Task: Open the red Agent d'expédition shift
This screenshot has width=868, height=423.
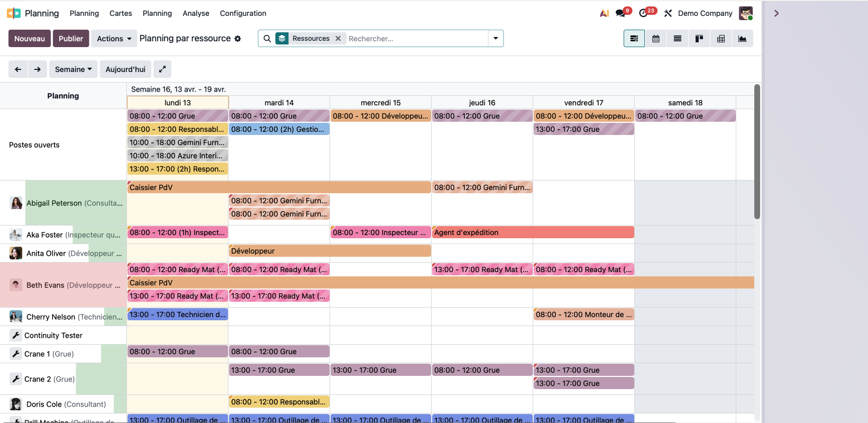Action: tap(533, 232)
